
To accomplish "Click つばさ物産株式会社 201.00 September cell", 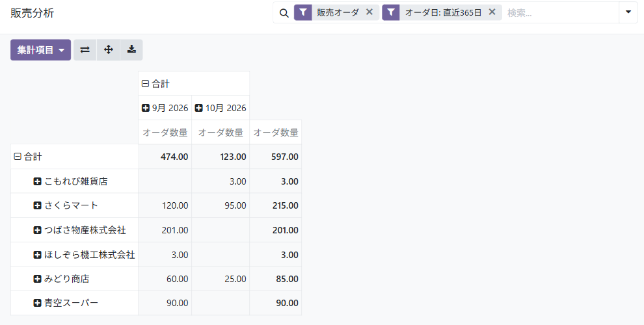I will 165,230.
